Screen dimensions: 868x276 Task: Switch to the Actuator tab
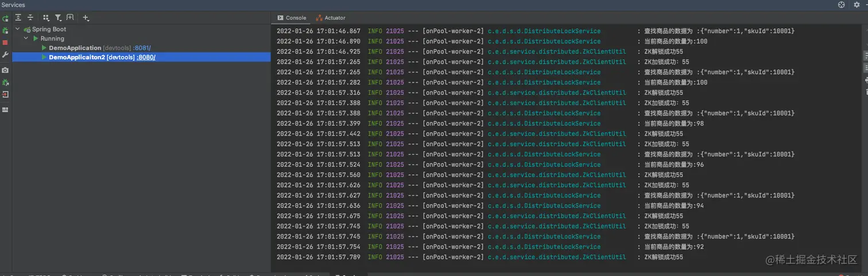(331, 18)
